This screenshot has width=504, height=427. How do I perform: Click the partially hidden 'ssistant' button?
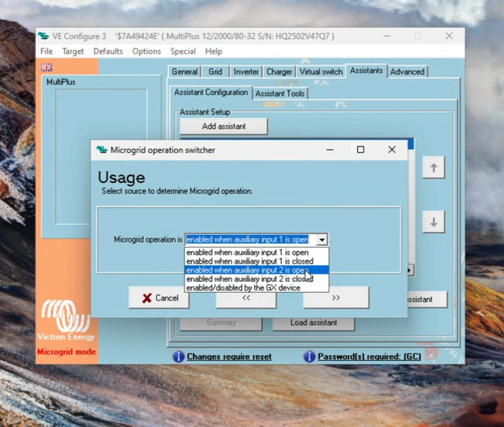point(427,299)
